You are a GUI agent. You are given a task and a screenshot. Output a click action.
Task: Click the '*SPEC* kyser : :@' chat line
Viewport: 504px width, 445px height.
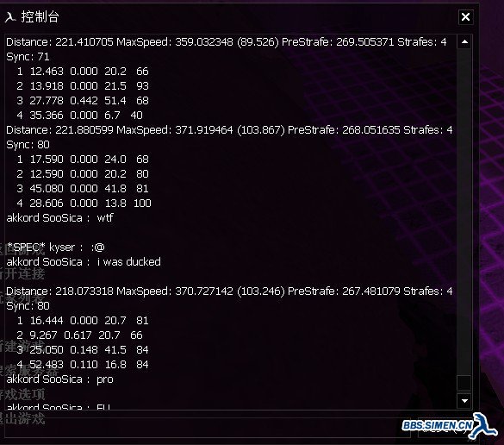click(x=56, y=248)
